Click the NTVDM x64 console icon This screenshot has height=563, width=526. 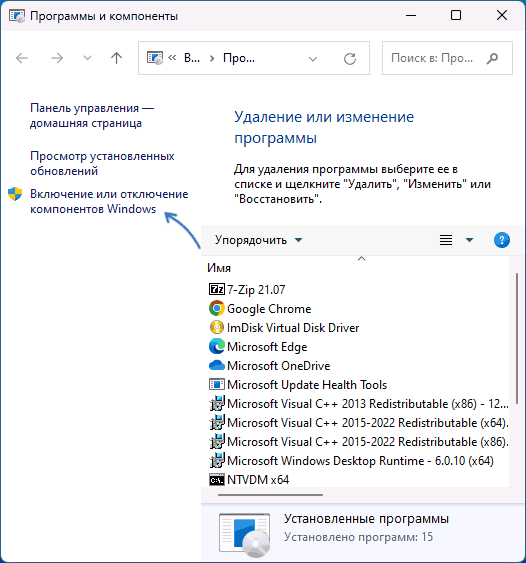(217, 480)
